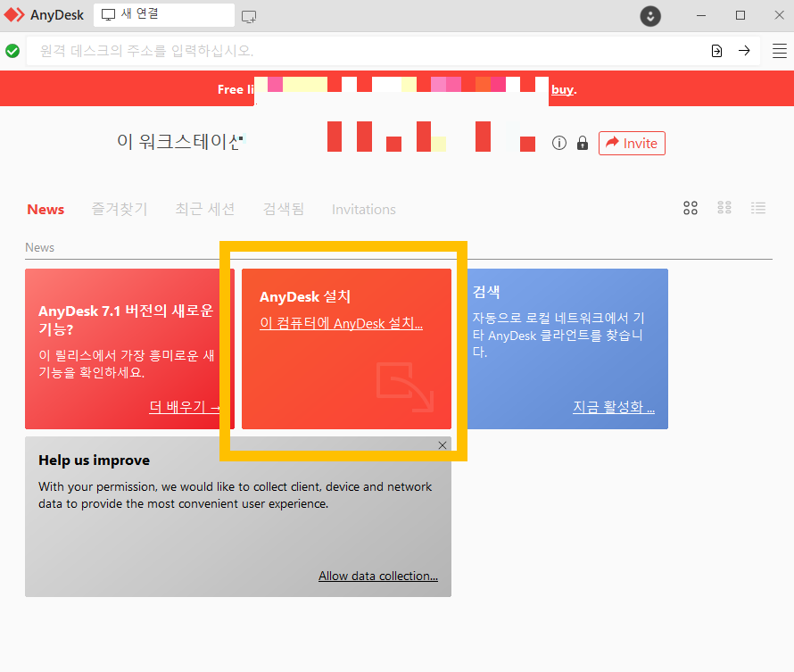The width and height of the screenshot is (794, 672).
Task: Switch to list view
Action: (x=758, y=208)
